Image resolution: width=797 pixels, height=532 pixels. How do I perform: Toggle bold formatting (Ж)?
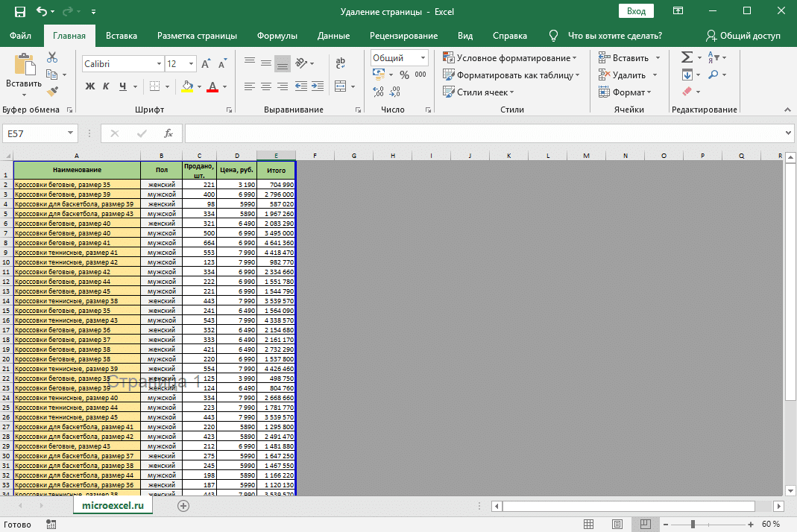point(90,86)
